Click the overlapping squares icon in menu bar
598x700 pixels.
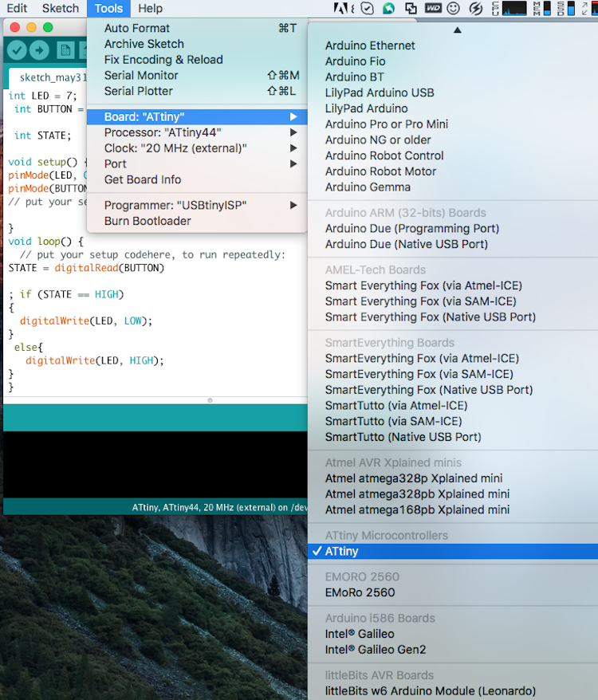(x=411, y=8)
